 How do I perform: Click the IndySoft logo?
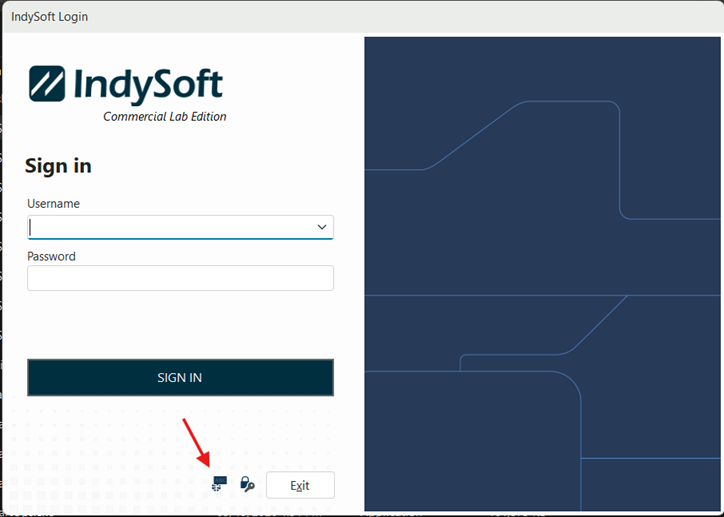126,85
